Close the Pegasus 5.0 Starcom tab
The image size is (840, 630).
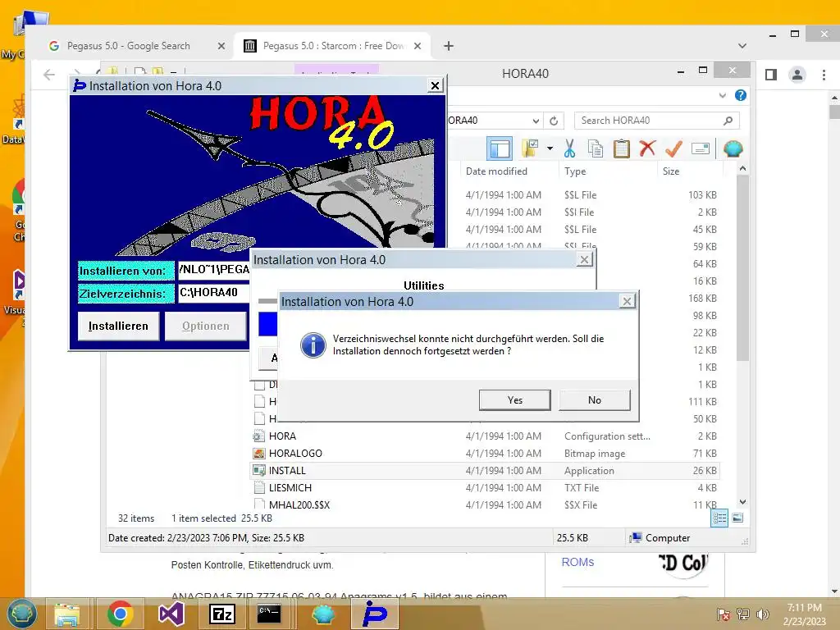[x=418, y=46]
